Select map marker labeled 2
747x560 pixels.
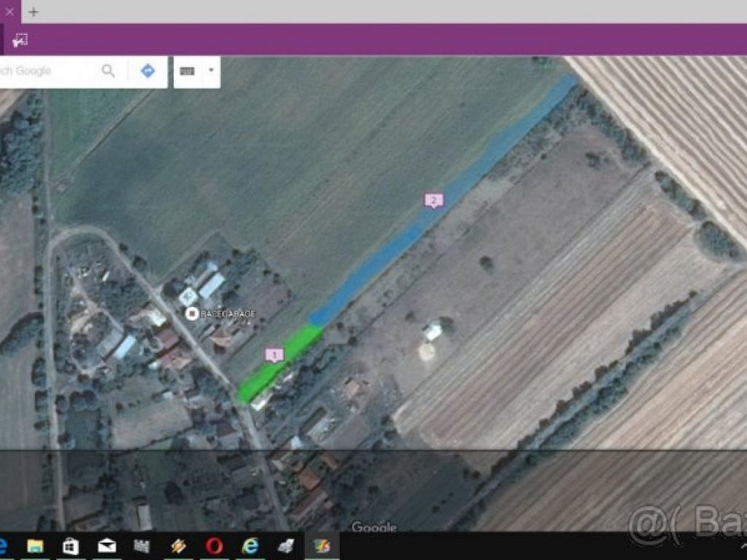[433, 200]
